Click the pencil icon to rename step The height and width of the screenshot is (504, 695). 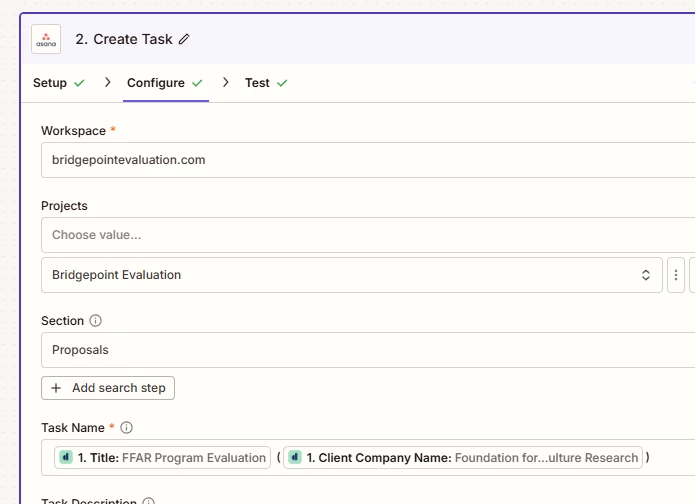[x=184, y=39]
